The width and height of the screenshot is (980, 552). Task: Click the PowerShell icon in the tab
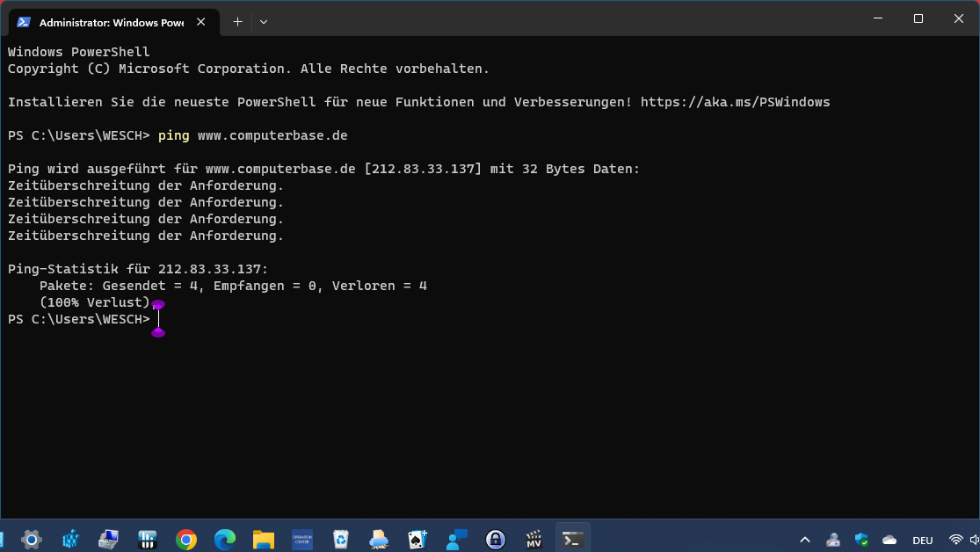click(24, 22)
